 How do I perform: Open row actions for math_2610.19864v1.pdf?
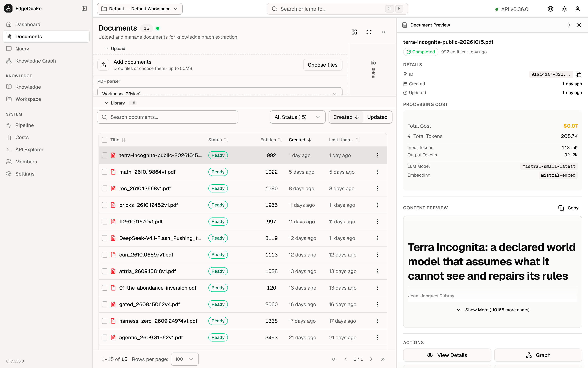tap(378, 172)
